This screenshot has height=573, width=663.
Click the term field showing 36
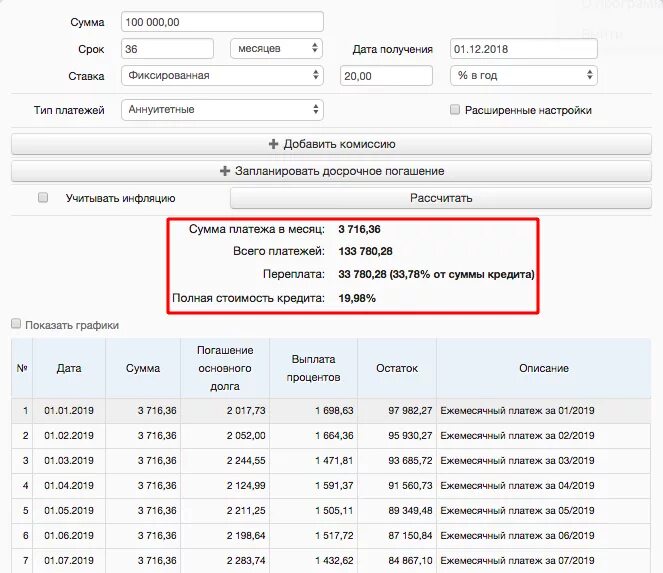(167, 49)
